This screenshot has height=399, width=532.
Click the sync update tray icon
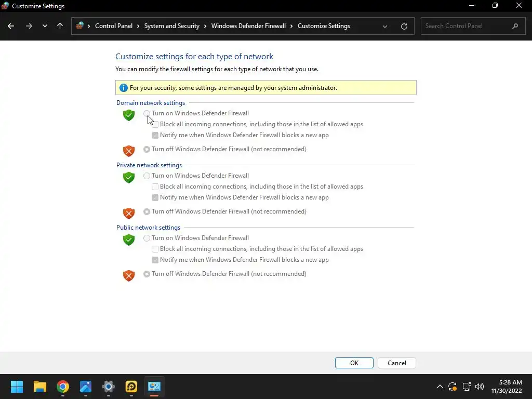[453, 387]
